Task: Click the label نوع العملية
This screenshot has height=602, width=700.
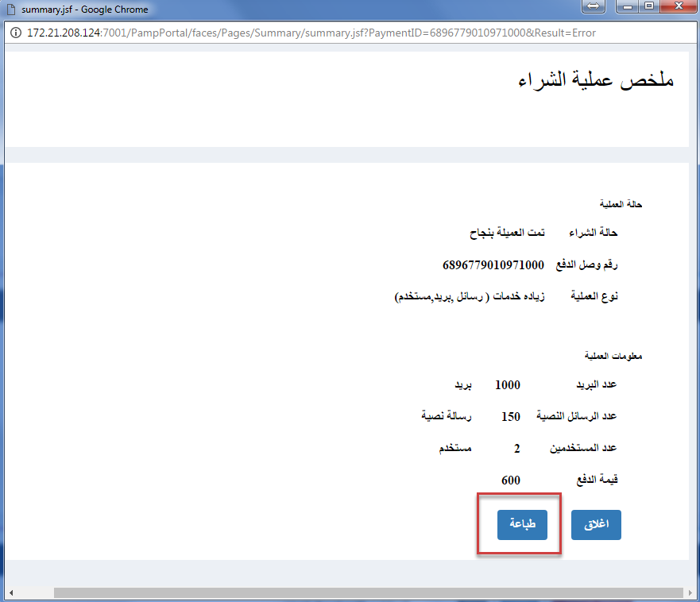Action: point(594,296)
